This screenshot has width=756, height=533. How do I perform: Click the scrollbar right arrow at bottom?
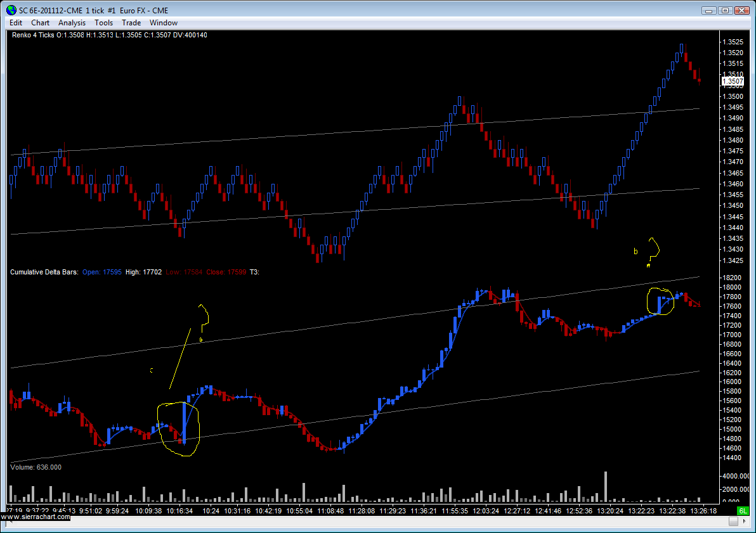click(745, 521)
